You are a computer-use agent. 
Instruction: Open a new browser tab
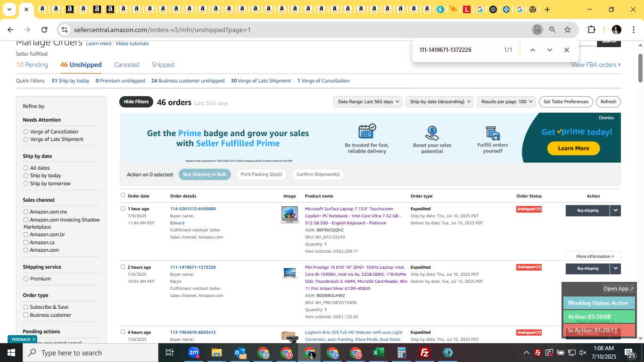[547, 9]
